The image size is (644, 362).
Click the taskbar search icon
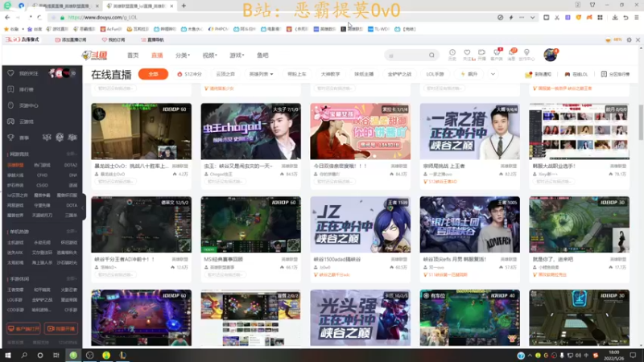tap(24, 356)
